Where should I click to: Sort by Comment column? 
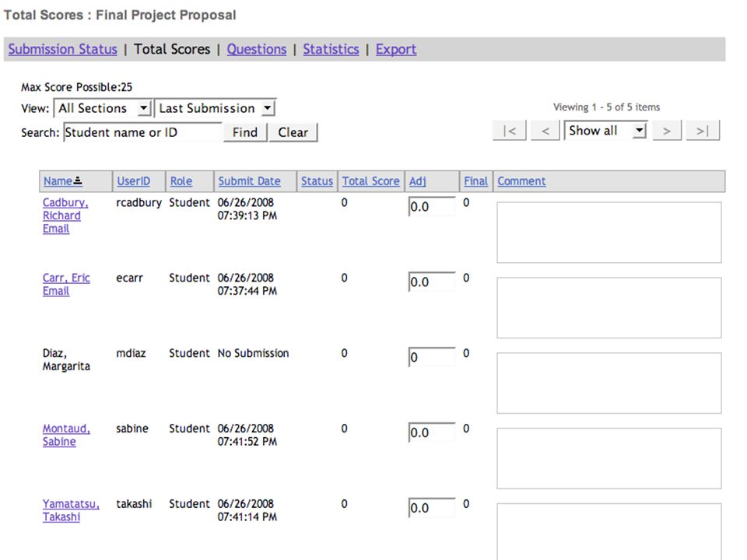521,181
